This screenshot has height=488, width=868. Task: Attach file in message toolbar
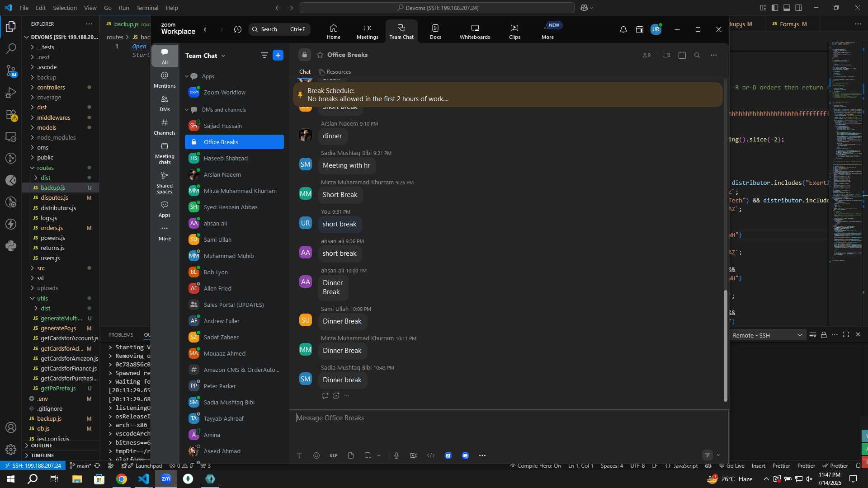pos(351,455)
